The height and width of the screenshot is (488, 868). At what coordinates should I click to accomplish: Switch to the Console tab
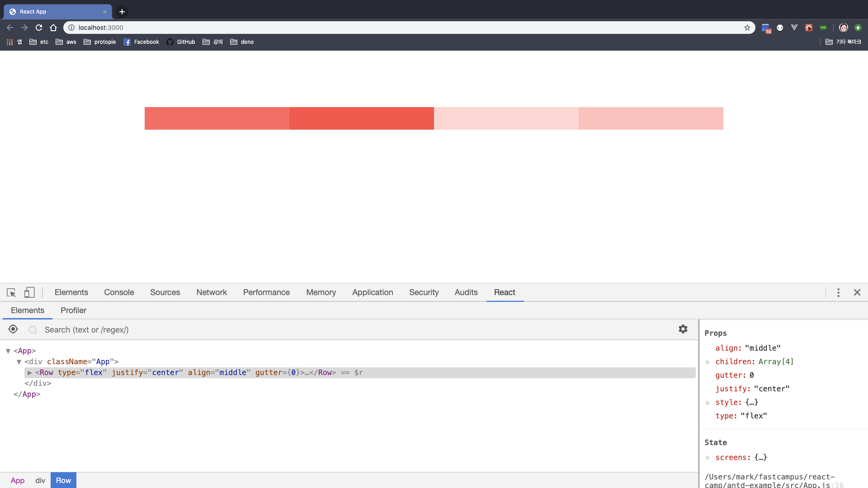pyautogui.click(x=119, y=293)
